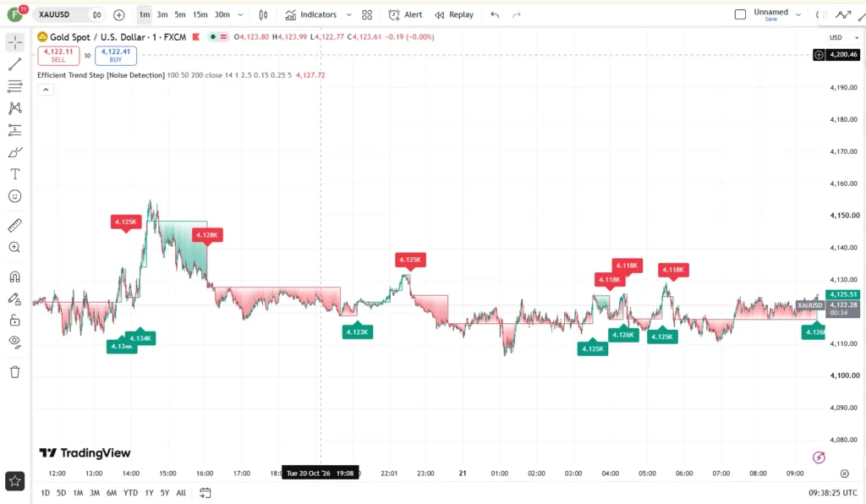The height and width of the screenshot is (504, 866).
Task: Toggle the Unnamed layout checkbox square
Action: 740,15
